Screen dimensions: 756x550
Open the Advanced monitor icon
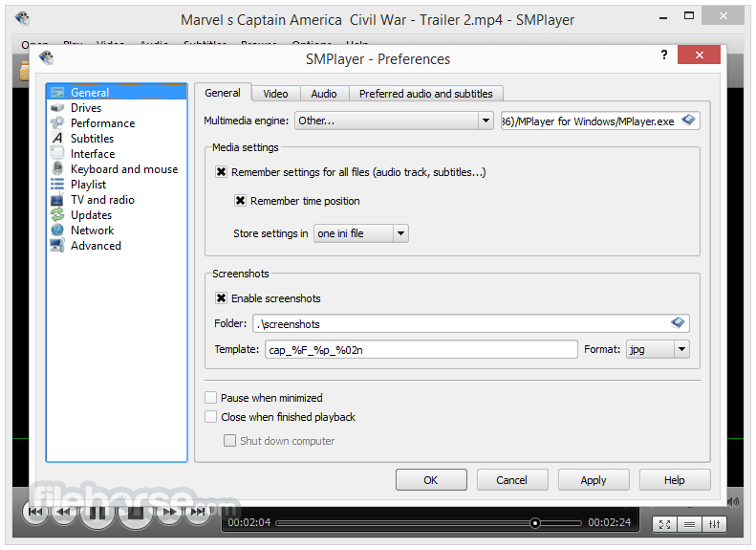(x=57, y=246)
